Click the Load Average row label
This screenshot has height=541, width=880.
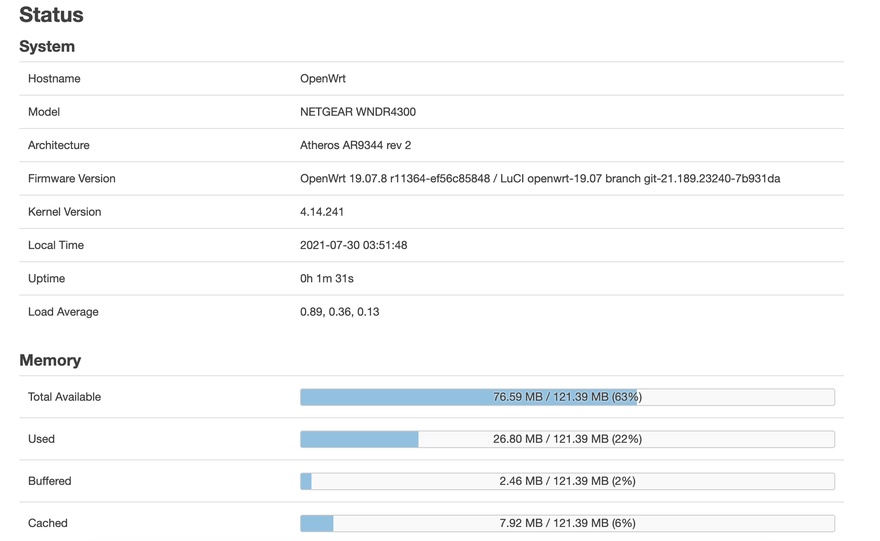click(x=63, y=312)
